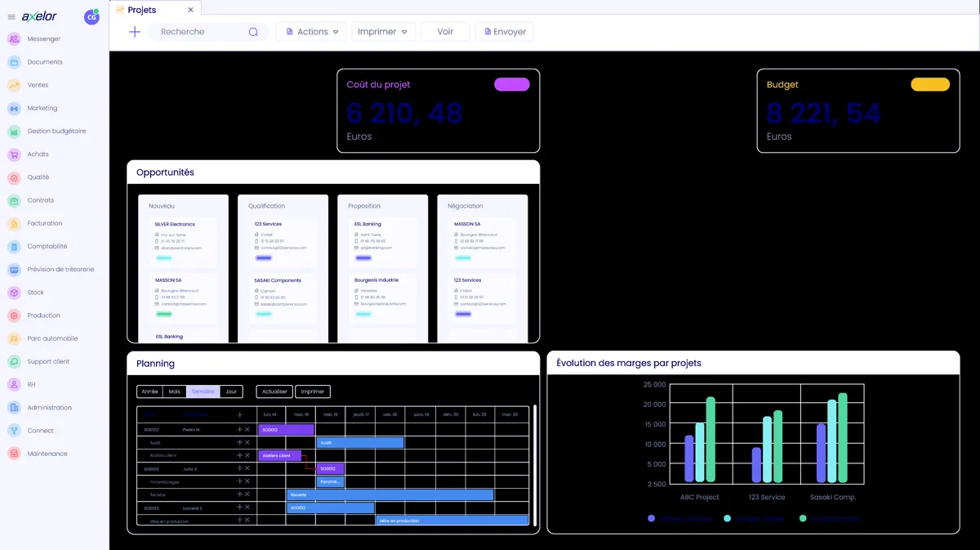Click Imprimer in the Planning panel
980x550 pixels.
point(313,391)
